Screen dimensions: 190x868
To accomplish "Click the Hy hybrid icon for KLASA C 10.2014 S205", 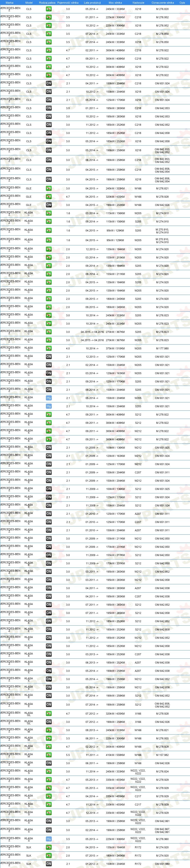I will pyautogui.click(x=49, y=406).
